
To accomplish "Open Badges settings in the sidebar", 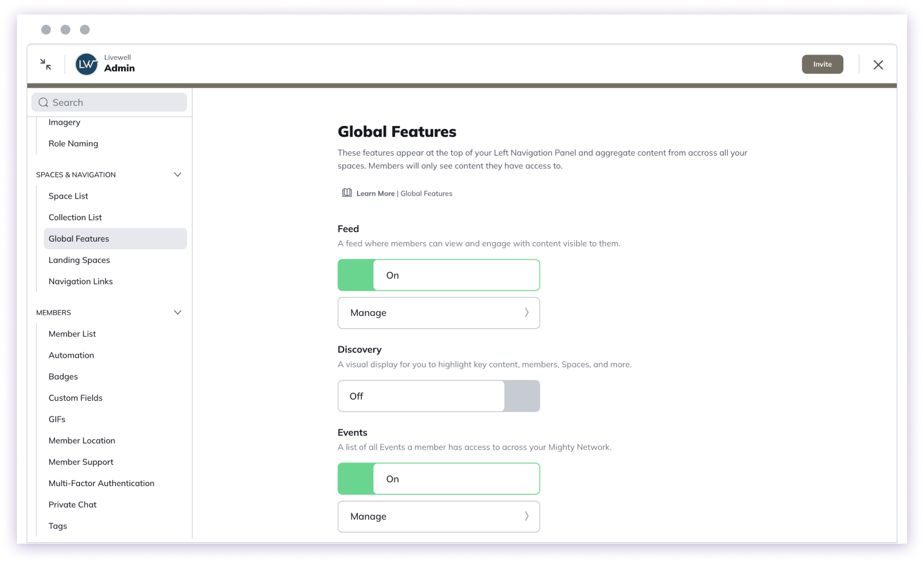I will (x=63, y=376).
